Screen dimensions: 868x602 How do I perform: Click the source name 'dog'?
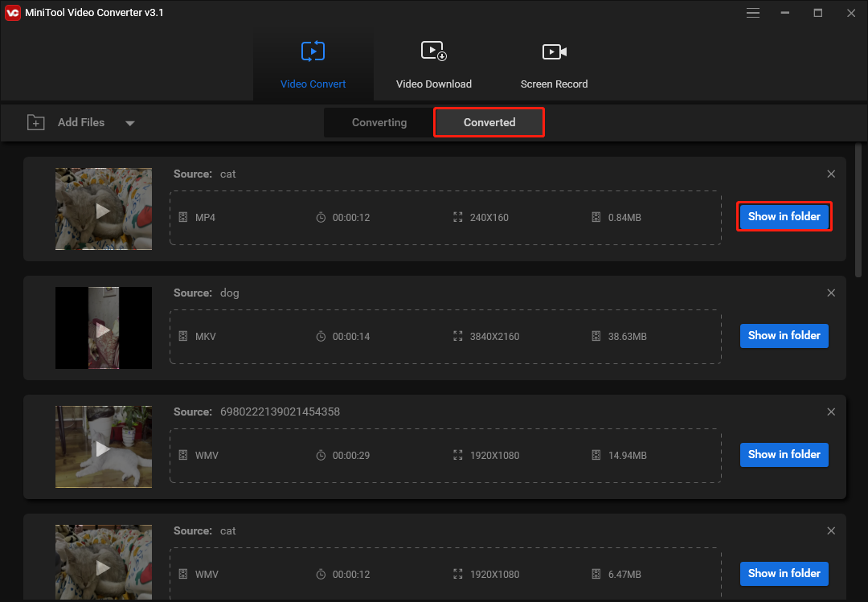click(x=230, y=293)
